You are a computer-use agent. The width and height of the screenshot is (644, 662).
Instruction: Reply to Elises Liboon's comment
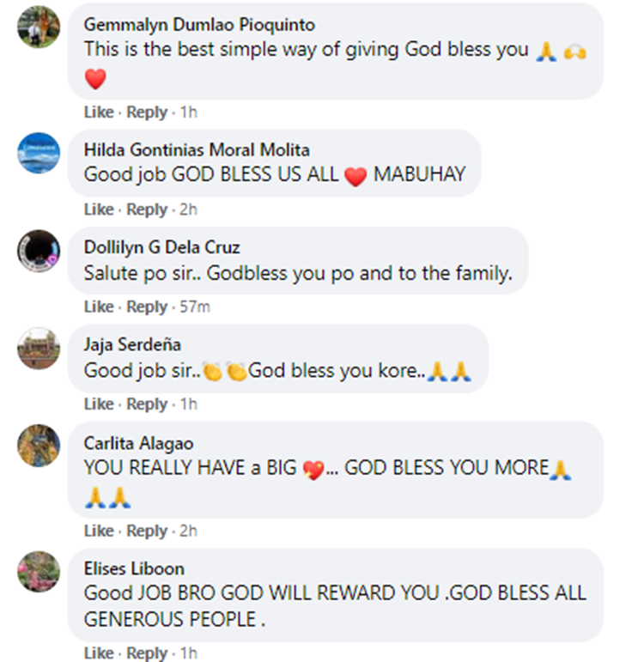[147, 653]
